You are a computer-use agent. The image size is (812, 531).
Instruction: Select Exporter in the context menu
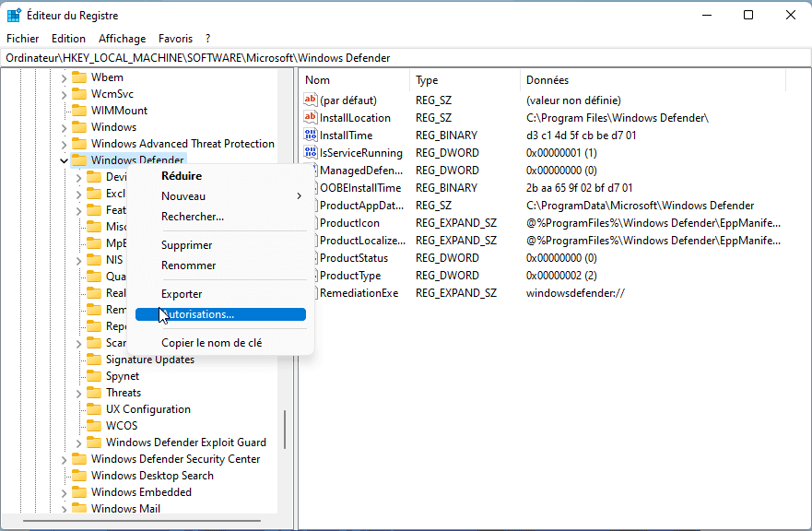[182, 294]
